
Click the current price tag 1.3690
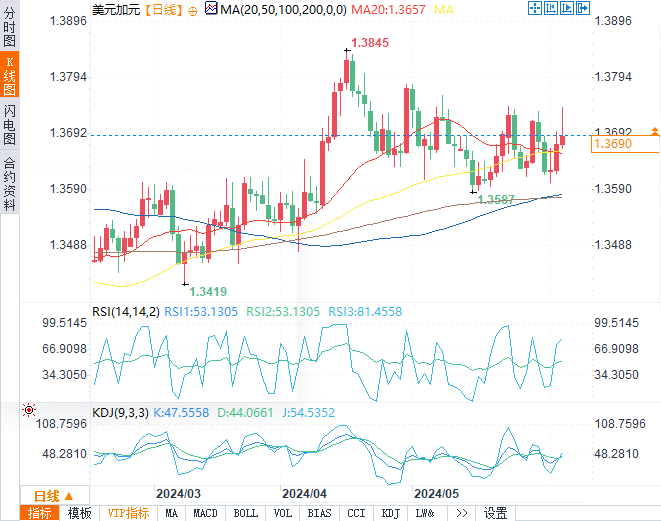[625, 144]
